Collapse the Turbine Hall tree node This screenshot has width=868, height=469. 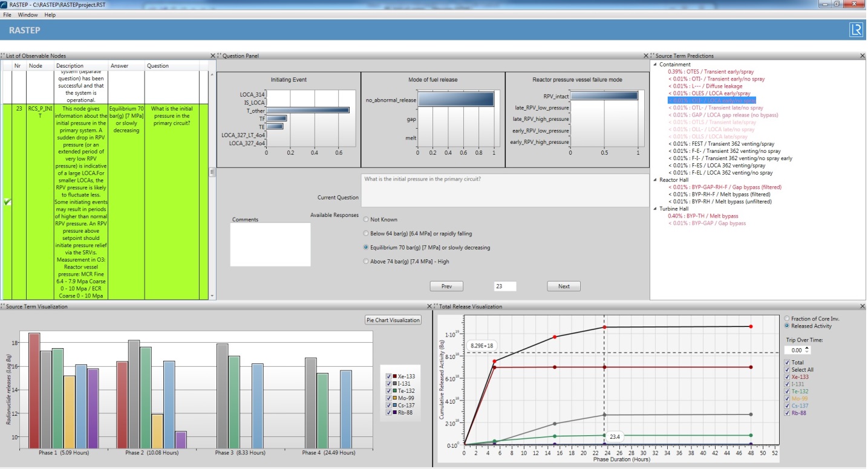pos(655,209)
